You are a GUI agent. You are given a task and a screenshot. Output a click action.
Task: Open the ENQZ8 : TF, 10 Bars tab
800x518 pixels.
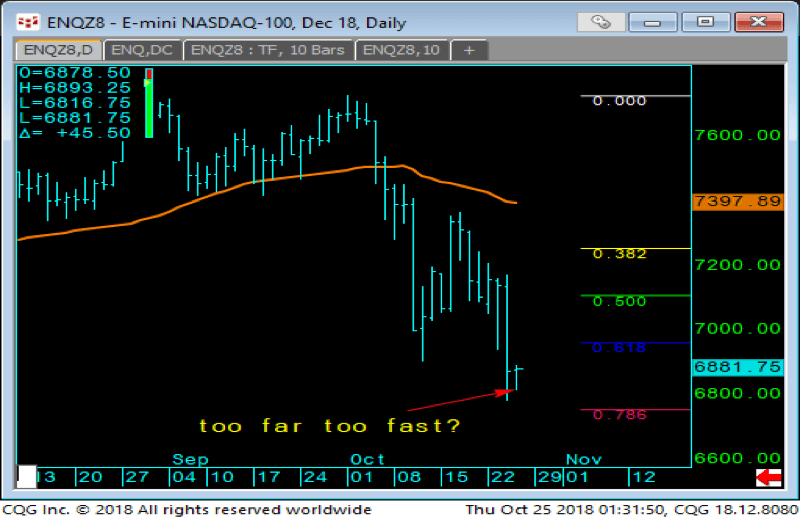pyautogui.click(x=267, y=49)
